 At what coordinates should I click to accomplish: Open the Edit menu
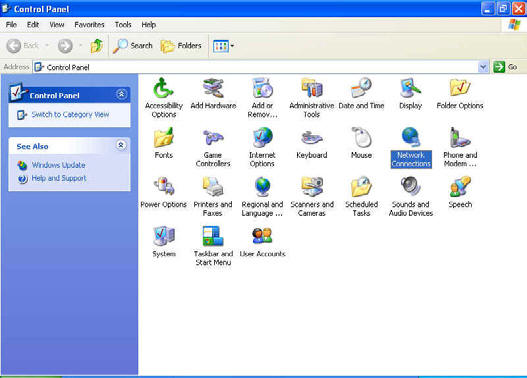33,25
